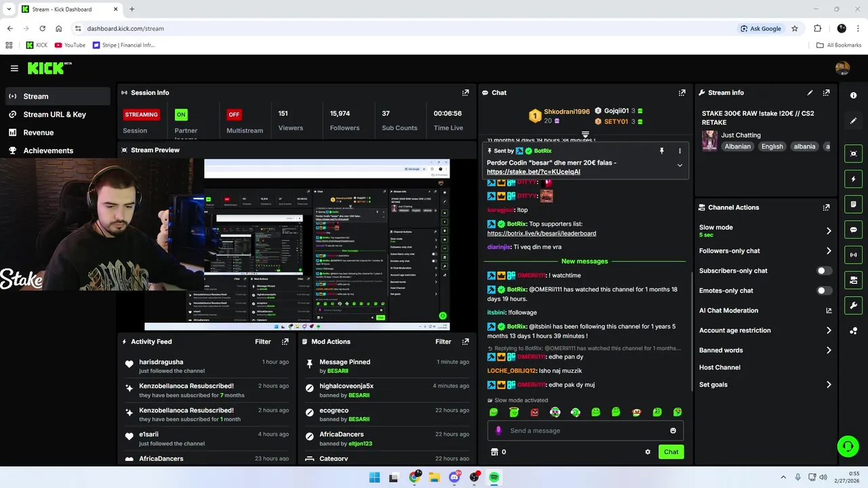Click the info icon in right sidebar

854,96
